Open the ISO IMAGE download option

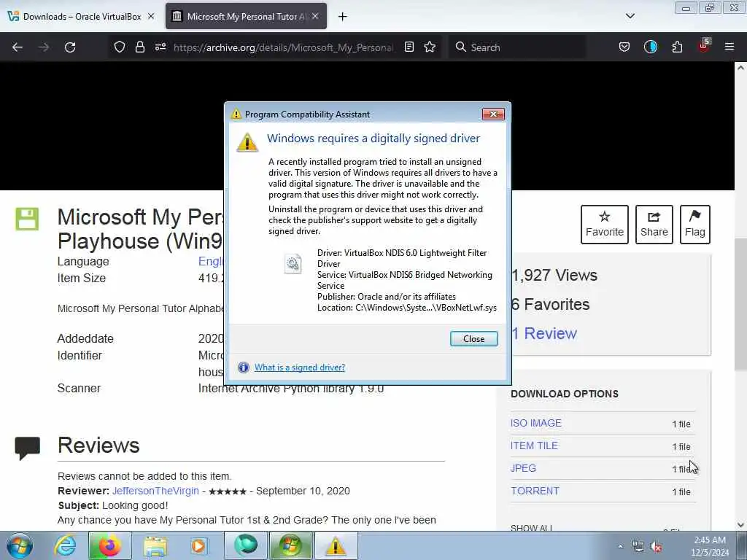tap(536, 423)
